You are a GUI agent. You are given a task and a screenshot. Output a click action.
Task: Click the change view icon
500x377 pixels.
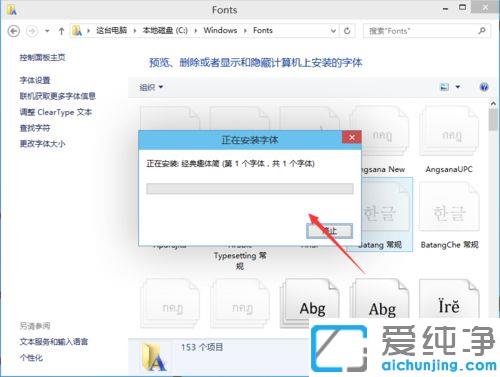[x=444, y=87]
